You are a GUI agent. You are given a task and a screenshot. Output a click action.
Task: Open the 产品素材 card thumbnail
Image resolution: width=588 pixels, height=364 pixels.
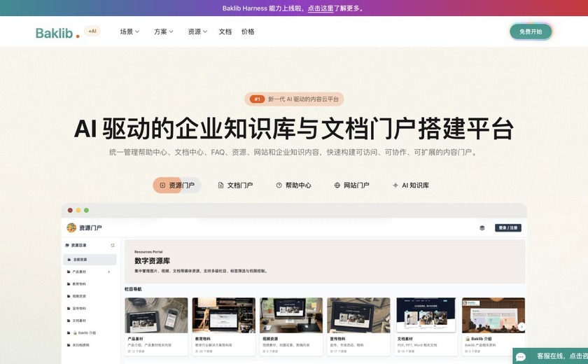[x=156, y=315]
